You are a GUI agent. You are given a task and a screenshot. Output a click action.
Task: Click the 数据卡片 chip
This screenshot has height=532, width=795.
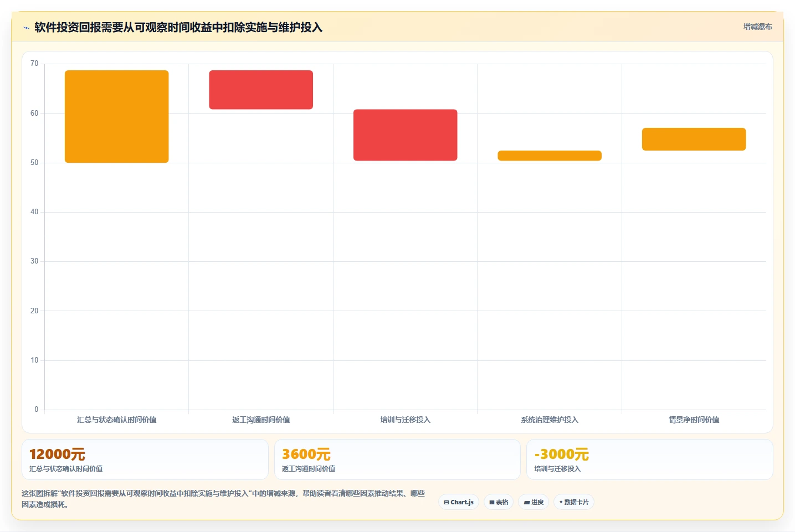click(574, 502)
